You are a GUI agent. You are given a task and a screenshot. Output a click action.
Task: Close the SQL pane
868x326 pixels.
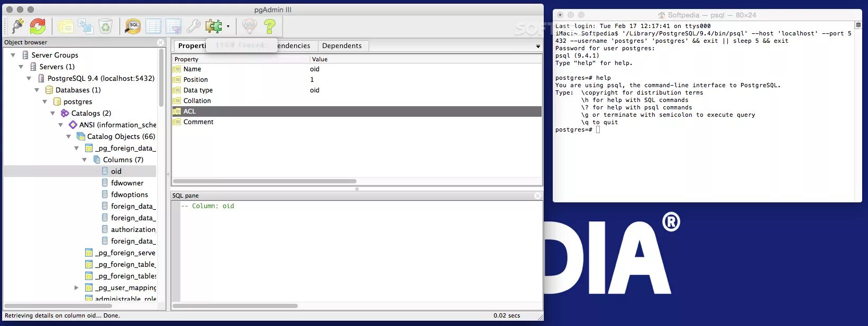click(x=537, y=195)
